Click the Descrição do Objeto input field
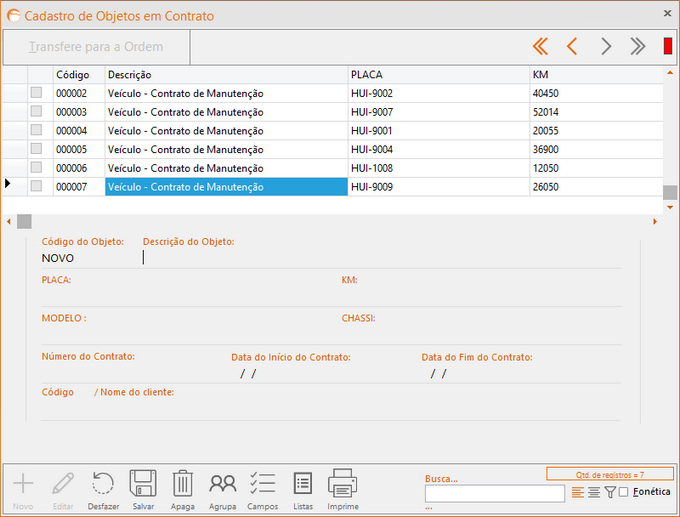 point(382,258)
